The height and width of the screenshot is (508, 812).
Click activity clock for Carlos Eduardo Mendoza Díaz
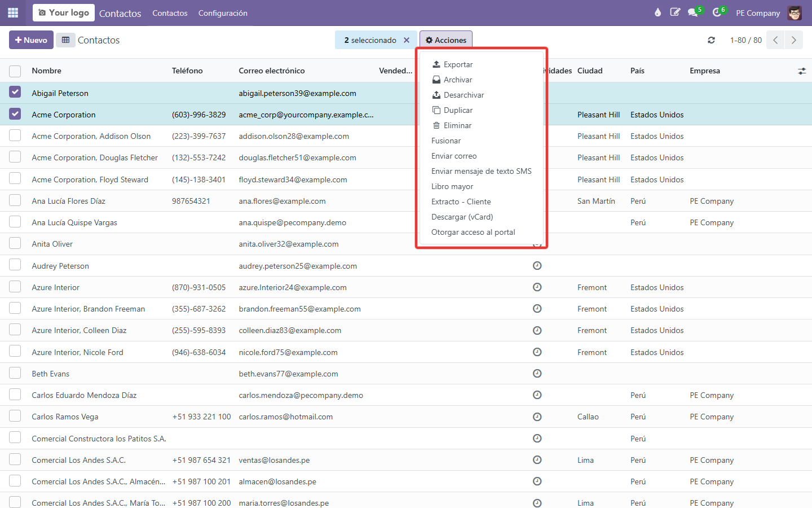point(537,395)
